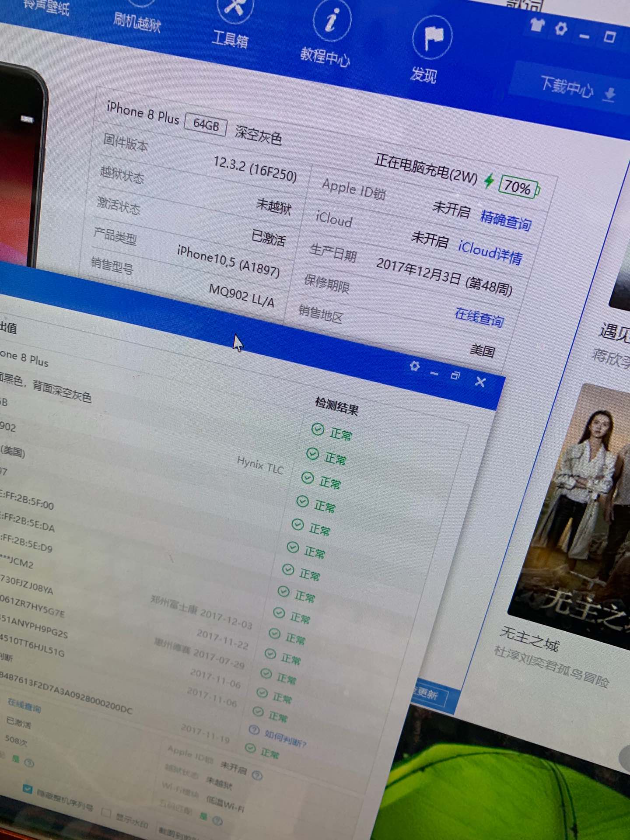Click 508次 charge count text
This screenshot has height=840, width=630.
tap(16, 740)
